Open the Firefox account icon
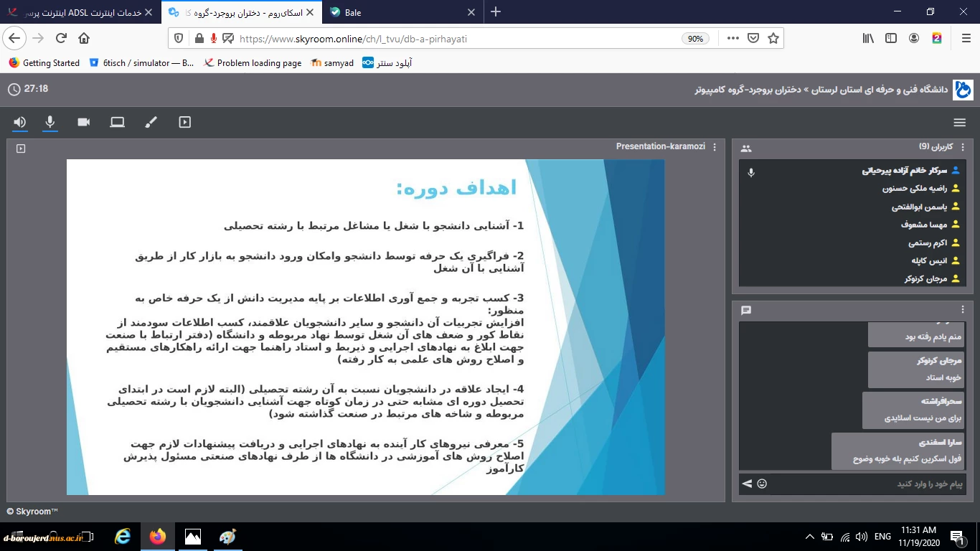The image size is (980, 551). click(914, 39)
